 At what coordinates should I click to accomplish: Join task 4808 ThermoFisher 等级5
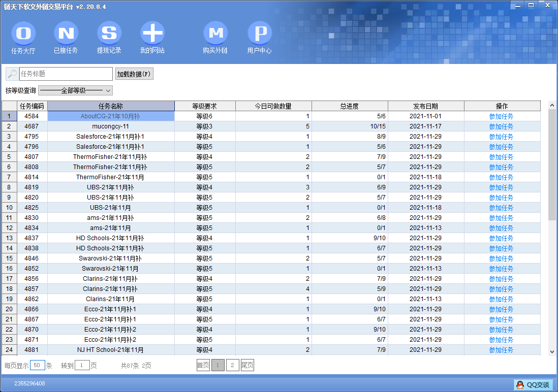501,167
